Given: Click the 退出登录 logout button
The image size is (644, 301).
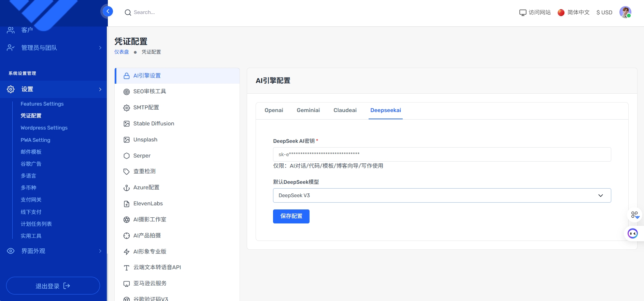Looking at the screenshot, I should pyautogui.click(x=53, y=286).
